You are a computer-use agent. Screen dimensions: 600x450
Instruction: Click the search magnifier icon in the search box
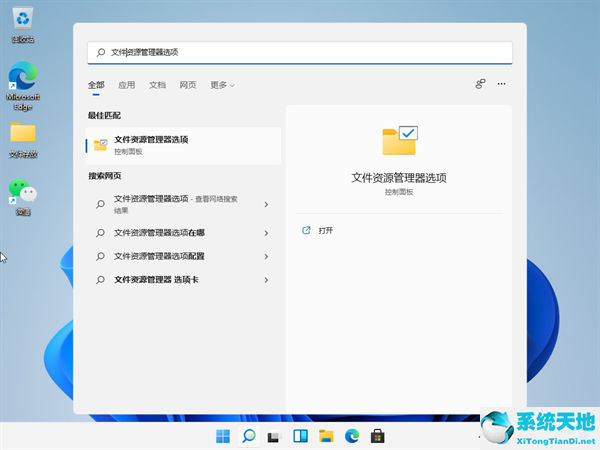tap(101, 52)
